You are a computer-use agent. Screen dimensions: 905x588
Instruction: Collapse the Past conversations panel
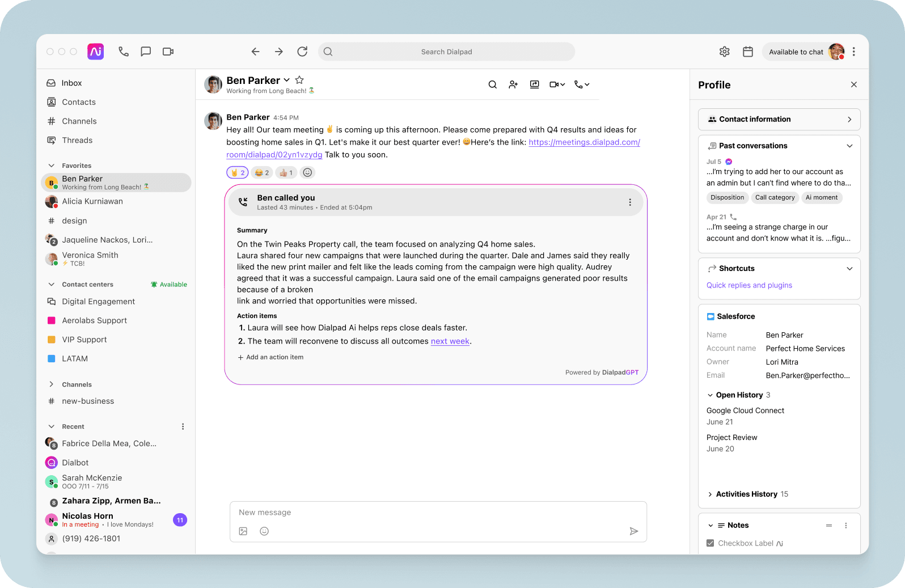tap(849, 146)
